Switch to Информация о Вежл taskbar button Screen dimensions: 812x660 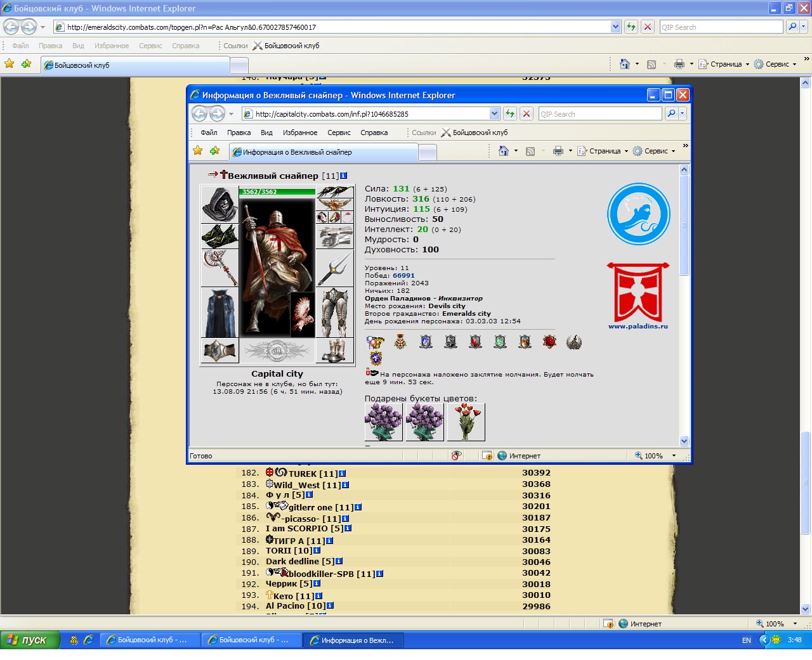353,640
